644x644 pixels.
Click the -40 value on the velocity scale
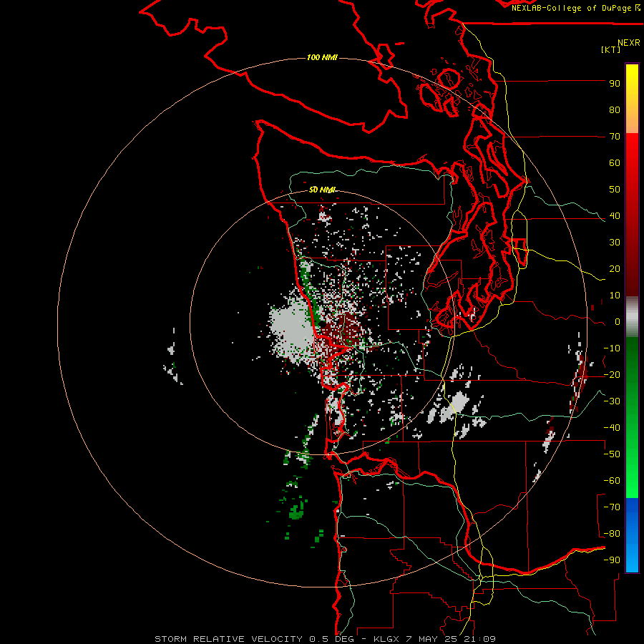pos(612,428)
